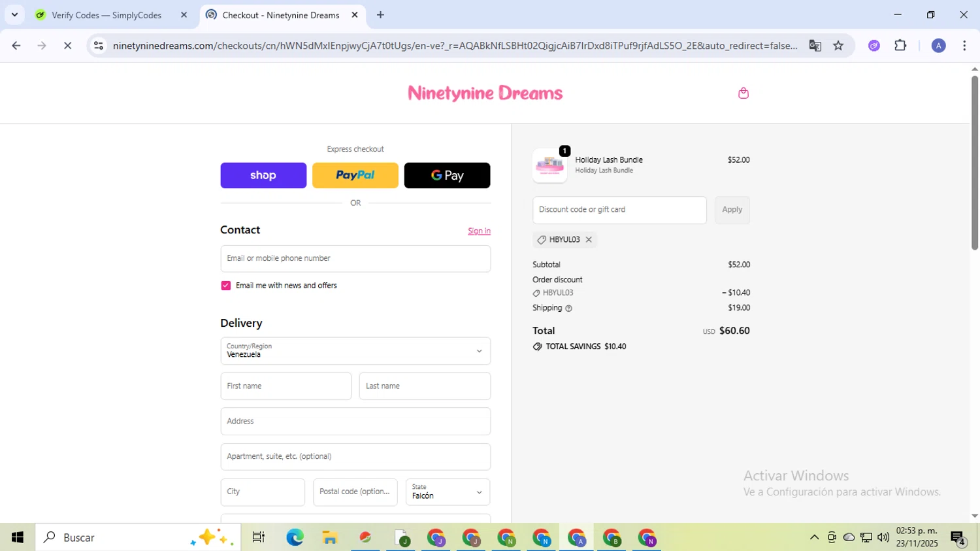980x551 pixels.
Task: Go back to the previous page
Action: tap(16, 46)
